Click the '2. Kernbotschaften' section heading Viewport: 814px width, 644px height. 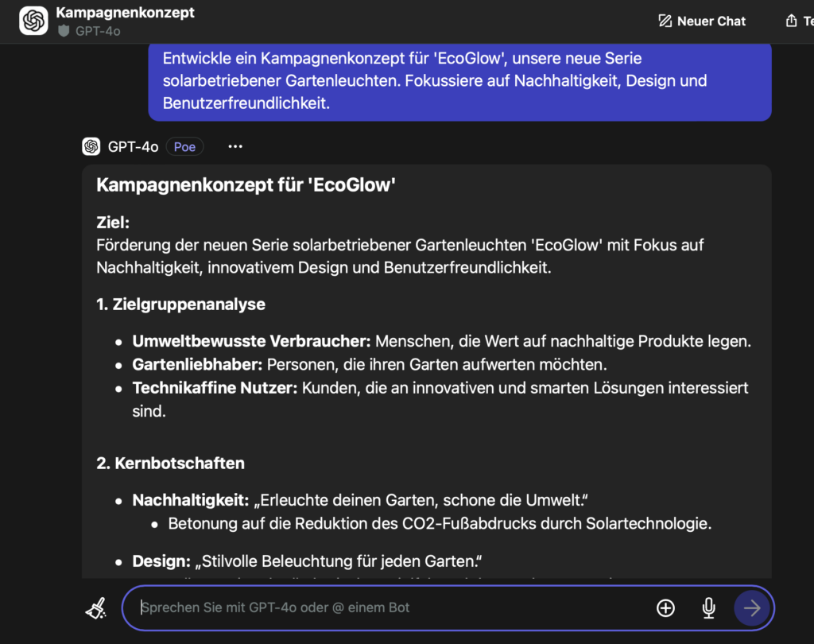point(170,463)
